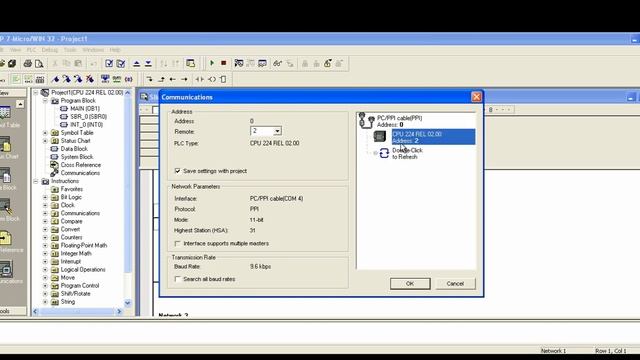Click the tree panel's scroll down arrow
640x360 pixels.
(127, 303)
